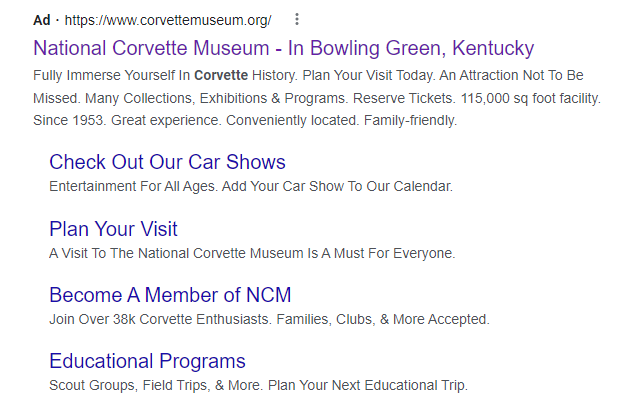Click the Since 1953 text
Viewport: 632px width, 413px height.
pos(69,120)
